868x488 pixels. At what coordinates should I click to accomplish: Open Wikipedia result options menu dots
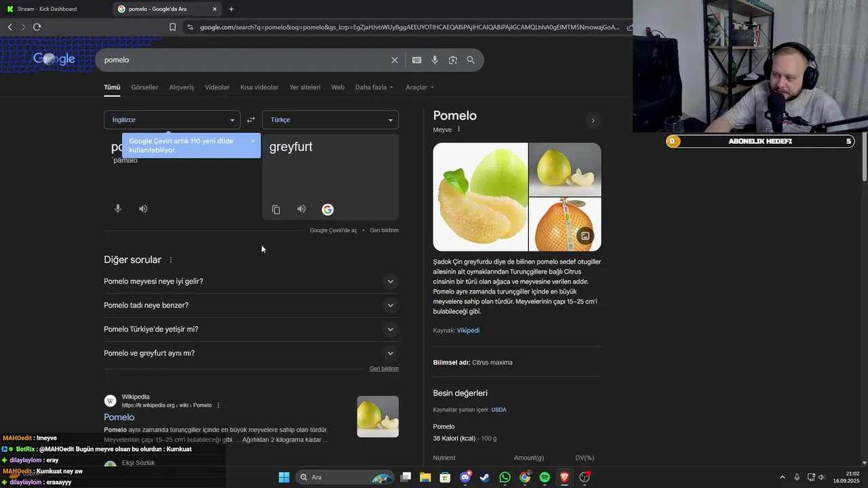218,405
